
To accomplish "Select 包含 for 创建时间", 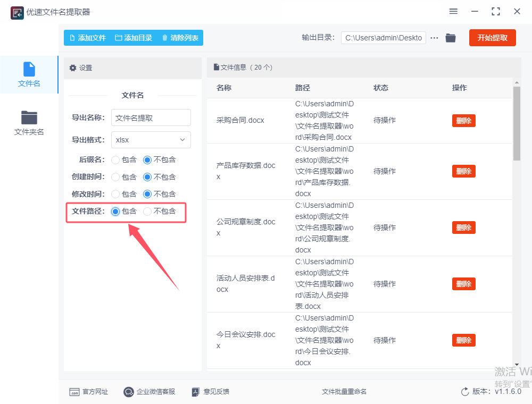I will [x=115, y=177].
